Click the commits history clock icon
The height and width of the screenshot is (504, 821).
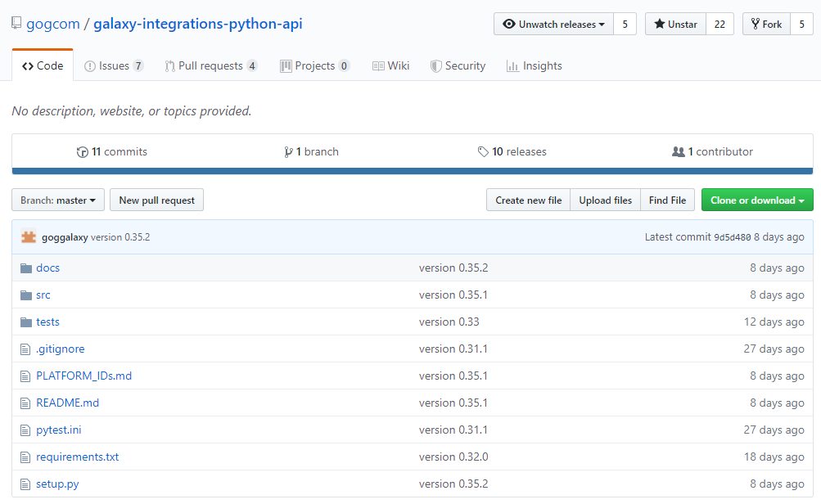click(x=82, y=152)
